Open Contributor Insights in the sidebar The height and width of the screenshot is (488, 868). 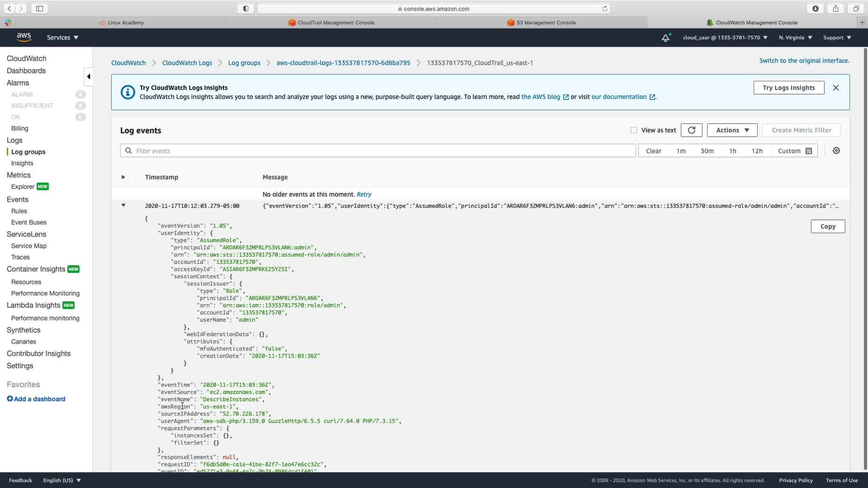(x=39, y=354)
